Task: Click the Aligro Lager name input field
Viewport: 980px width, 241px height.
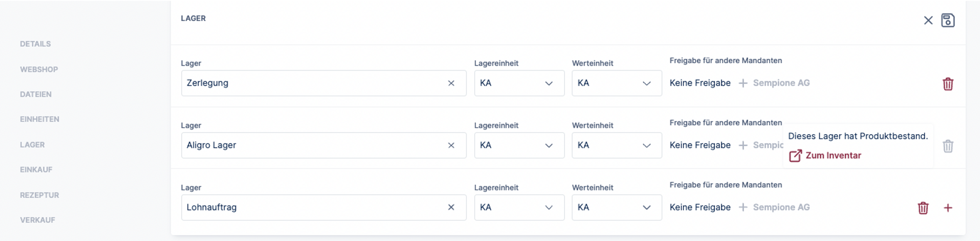Action: click(314, 145)
